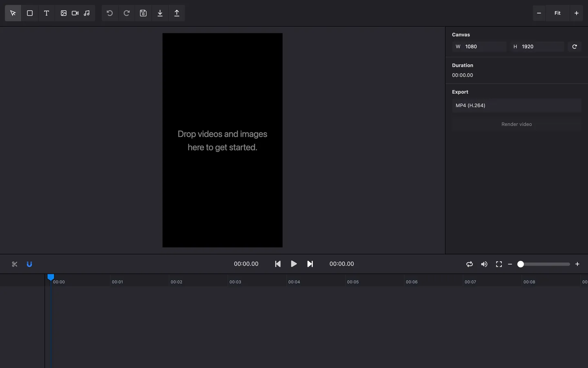588x368 pixels.
Task: Add an image with the image tool
Action: 64,13
